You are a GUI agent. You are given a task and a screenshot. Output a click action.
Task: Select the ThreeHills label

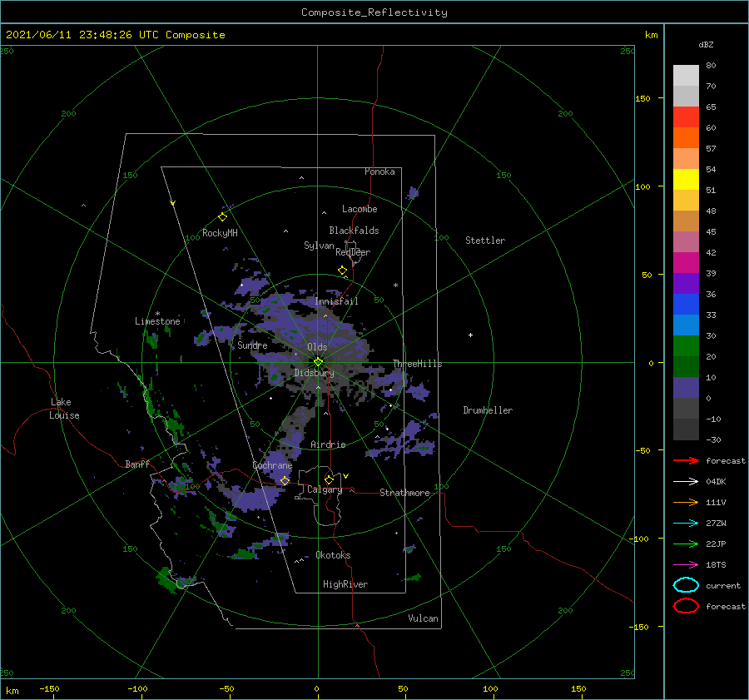pyautogui.click(x=417, y=364)
